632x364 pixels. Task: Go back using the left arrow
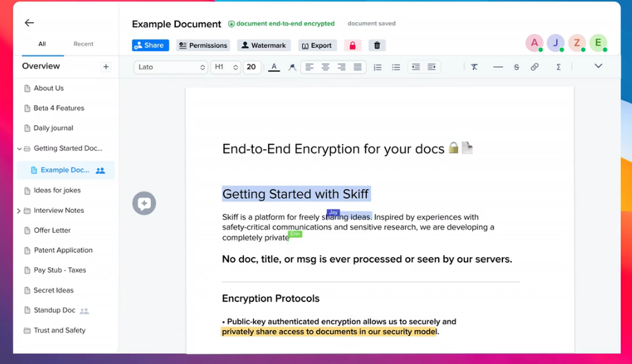click(29, 23)
